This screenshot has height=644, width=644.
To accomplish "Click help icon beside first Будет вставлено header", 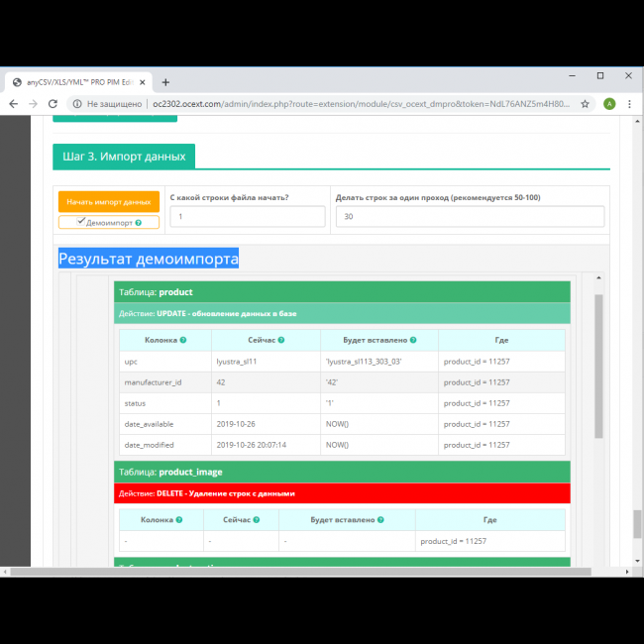I will [x=412, y=340].
